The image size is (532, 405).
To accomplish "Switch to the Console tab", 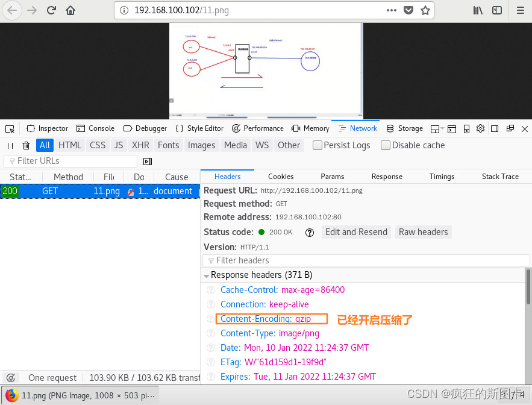I will point(95,128).
